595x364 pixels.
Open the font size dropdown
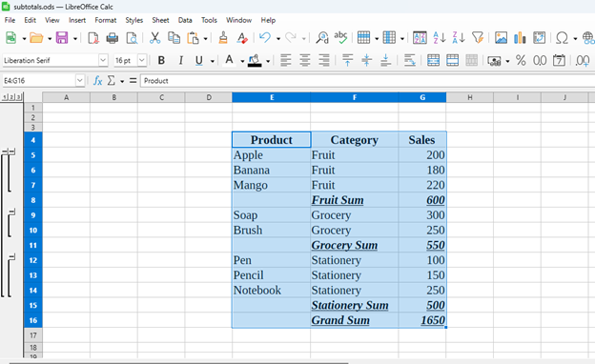point(142,60)
